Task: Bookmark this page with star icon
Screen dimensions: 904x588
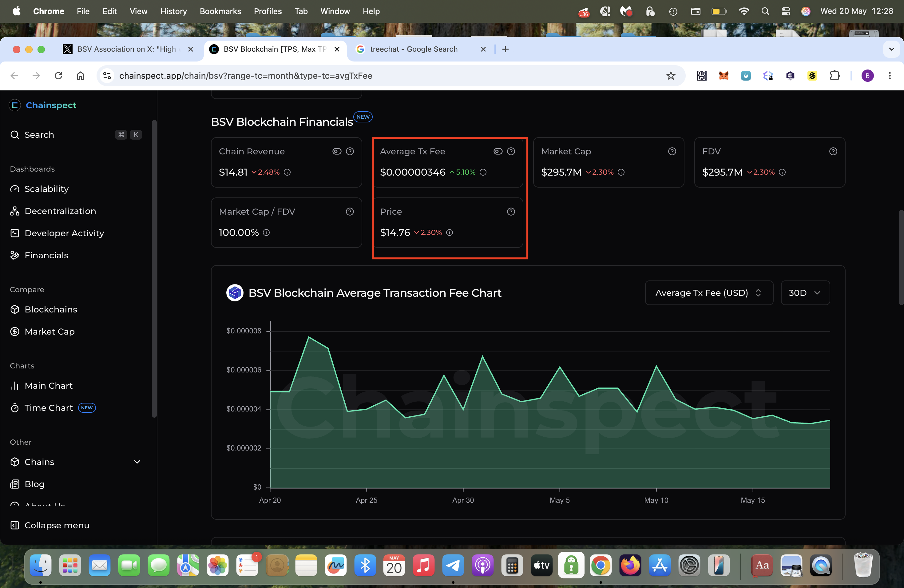Action: click(x=671, y=76)
